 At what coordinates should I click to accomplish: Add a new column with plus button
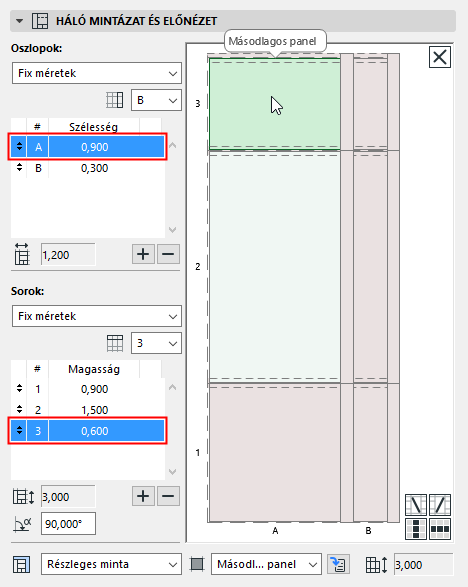click(143, 254)
